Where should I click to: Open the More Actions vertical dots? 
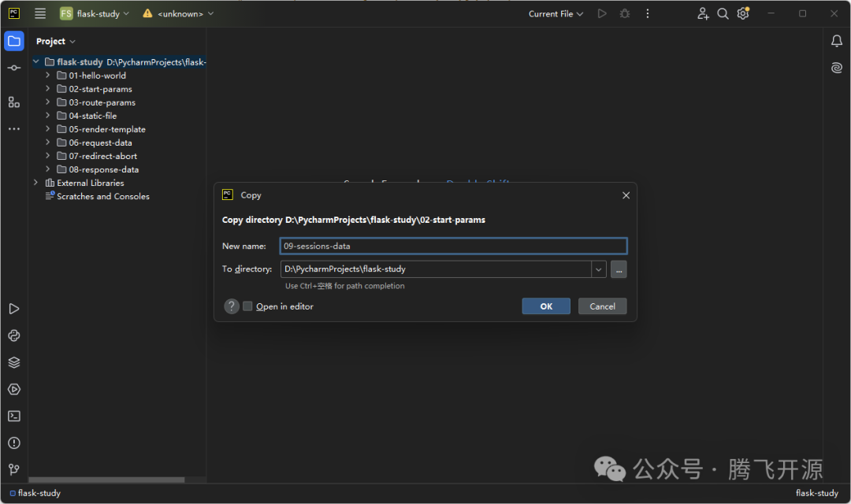pyautogui.click(x=648, y=13)
